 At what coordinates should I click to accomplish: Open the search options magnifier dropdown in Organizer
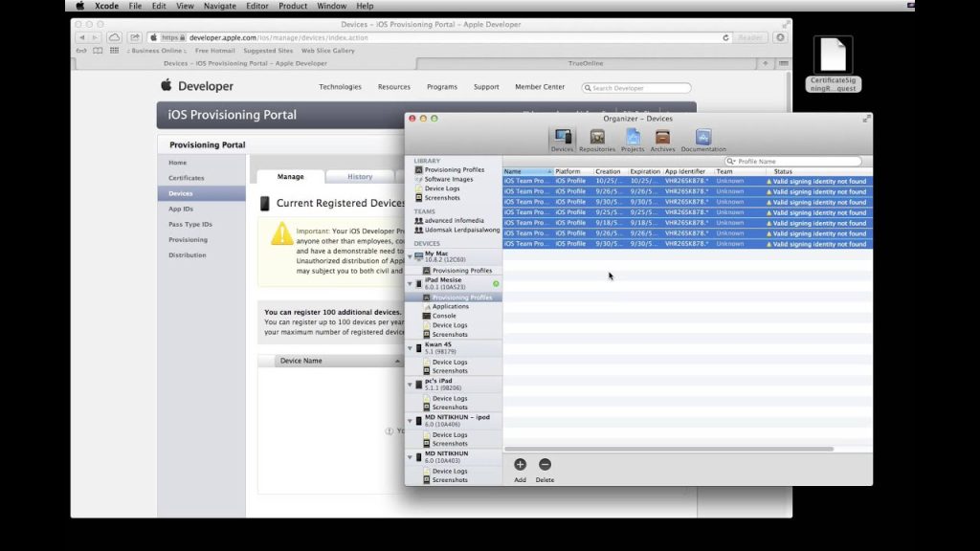730,161
